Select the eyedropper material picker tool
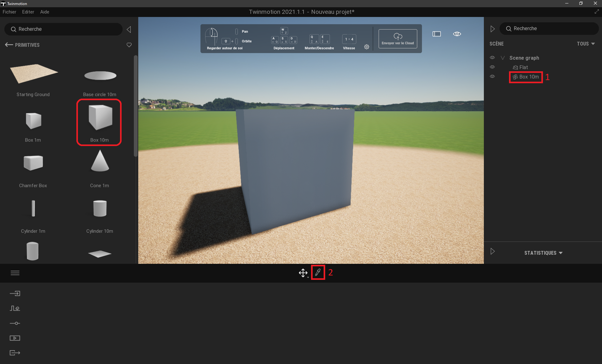 (x=318, y=273)
